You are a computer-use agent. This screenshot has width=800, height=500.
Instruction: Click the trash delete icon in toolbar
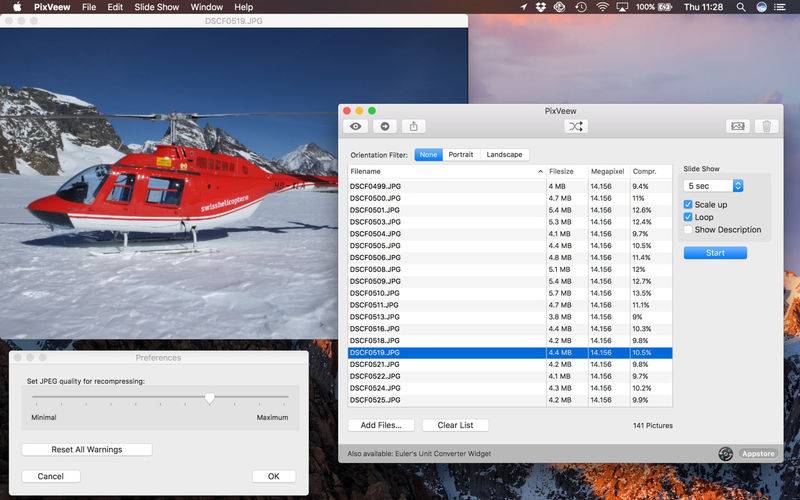pyautogui.click(x=766, y=127)
